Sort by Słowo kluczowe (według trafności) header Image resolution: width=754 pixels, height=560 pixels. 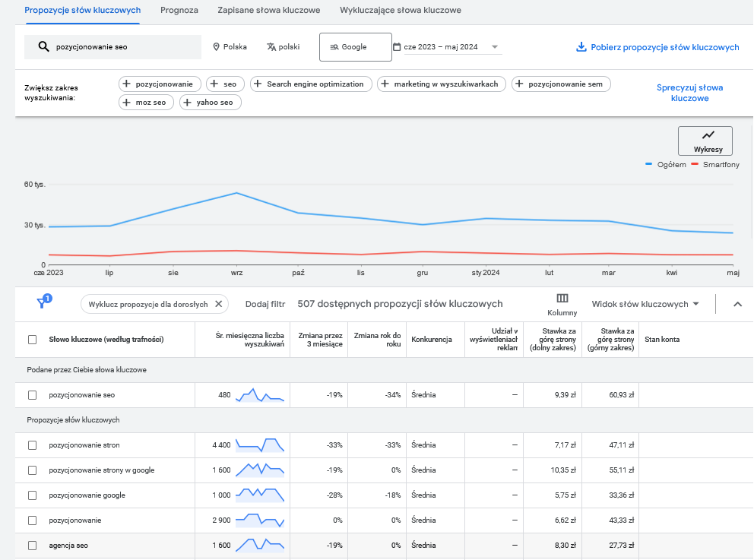point(106,340)
